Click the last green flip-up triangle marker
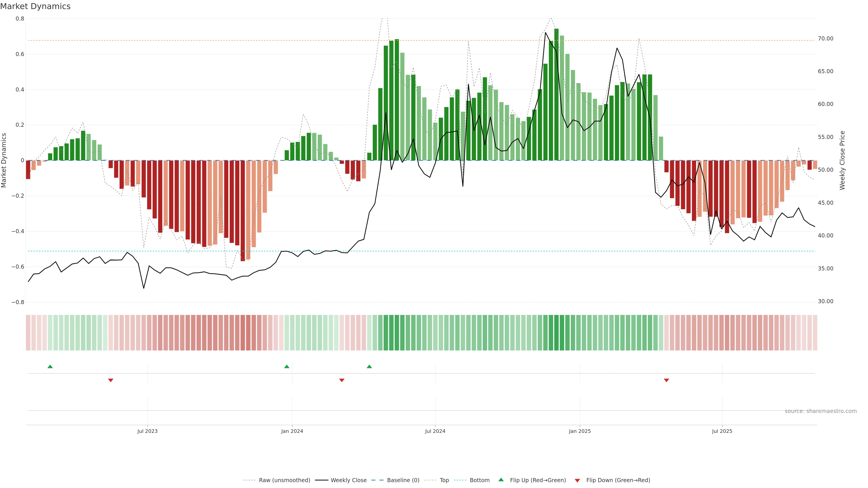 tap(369, 366)
